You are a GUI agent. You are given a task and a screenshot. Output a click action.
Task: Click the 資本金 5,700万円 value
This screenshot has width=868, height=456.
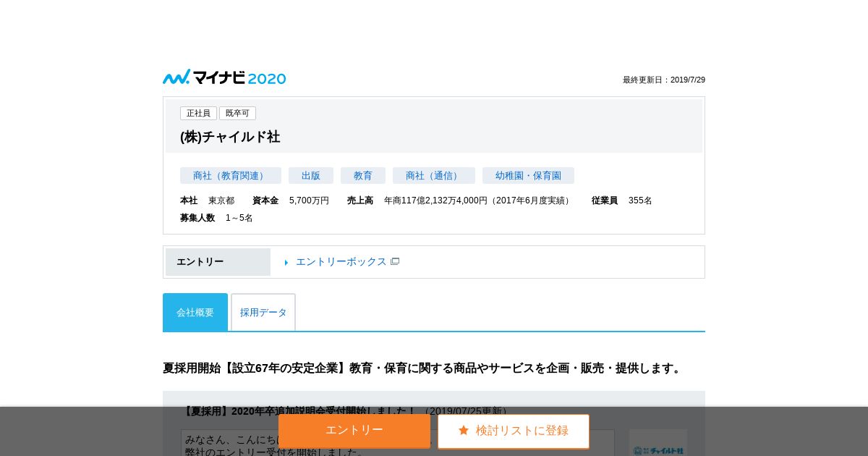point(309,200)
